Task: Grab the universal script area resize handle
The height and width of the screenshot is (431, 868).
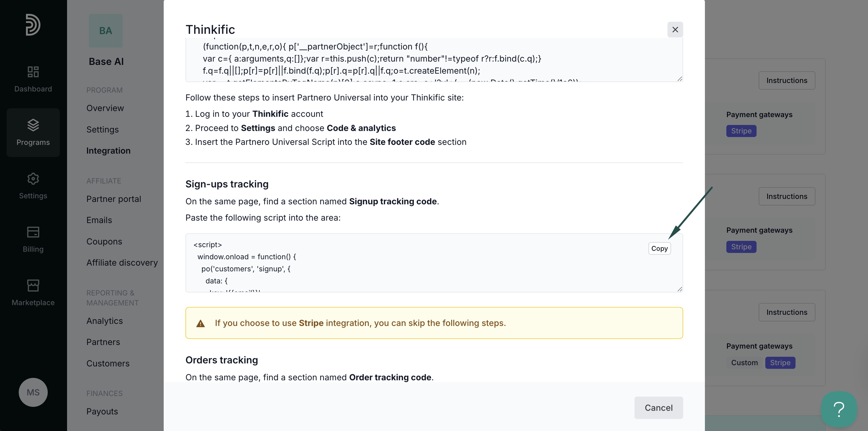Action: pyautogui.click(x=680, y=79)
